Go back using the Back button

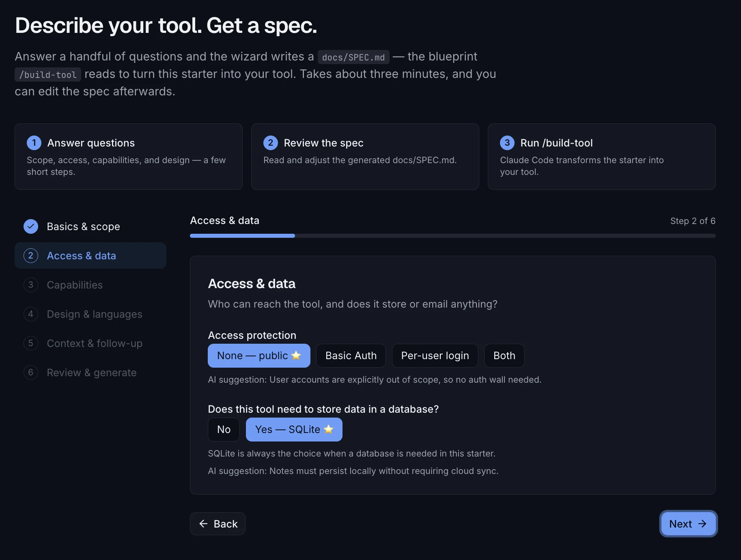[x=218, y=524]
